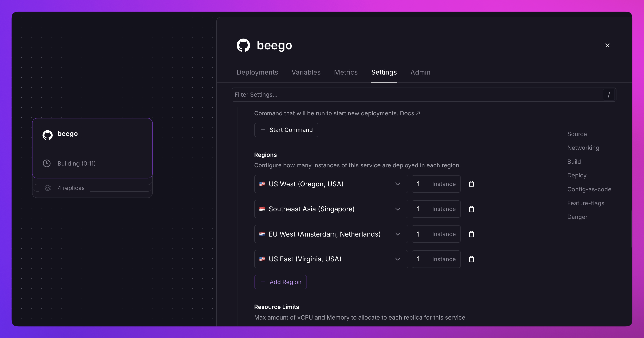Image resolution: width=644 pixels, height=338 pixels.
Task: Select the beego service card on canvas
Action: pyautogui.click(x=92, y=148)
